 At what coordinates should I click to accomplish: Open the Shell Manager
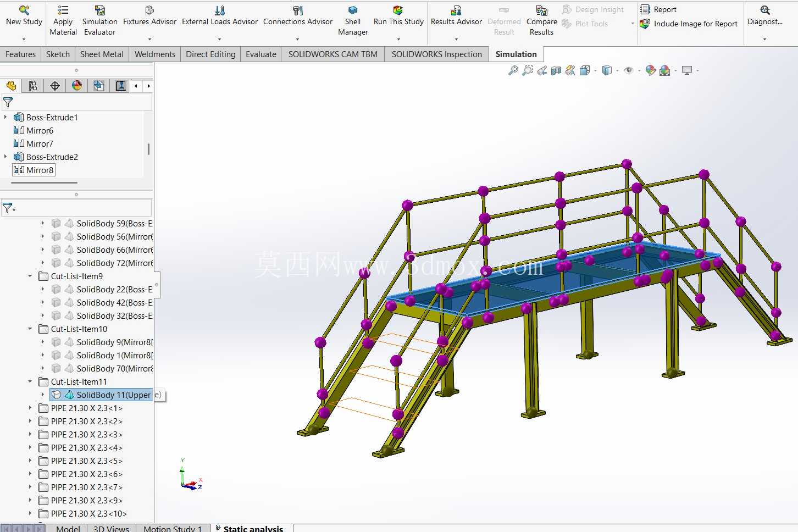pyautogui.click(x=353, y=20)
